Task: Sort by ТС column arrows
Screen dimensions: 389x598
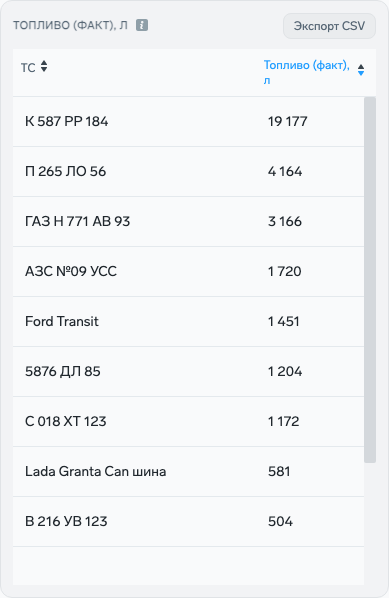Action: (x=44, y=66)
